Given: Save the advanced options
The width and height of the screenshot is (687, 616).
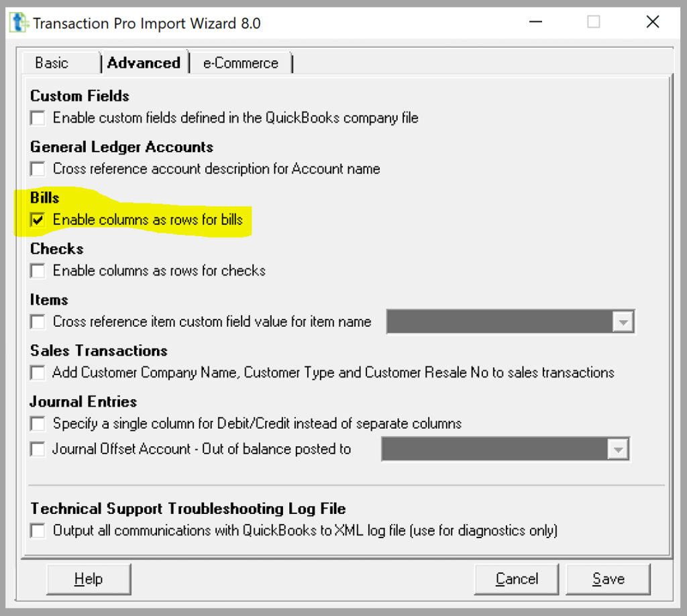Looking at the screenshot, I should coord(608,579).
